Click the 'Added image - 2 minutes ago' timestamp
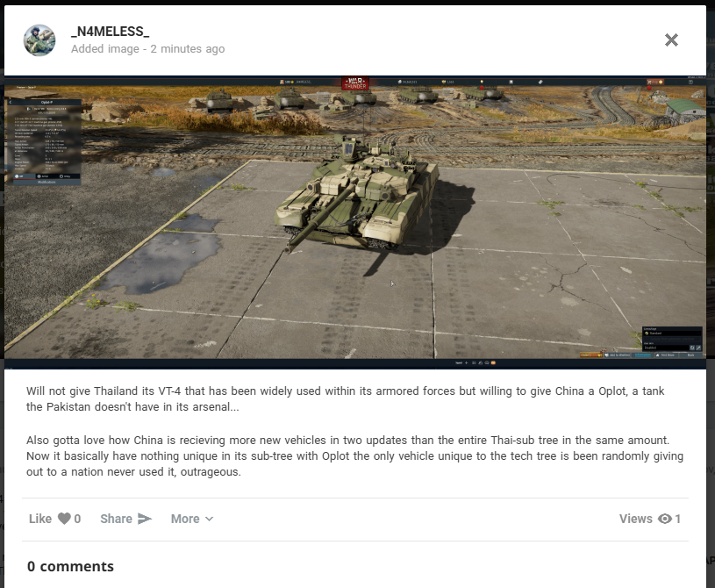The width and height of the screenshot is (715, 588). [x=147, y=49]
